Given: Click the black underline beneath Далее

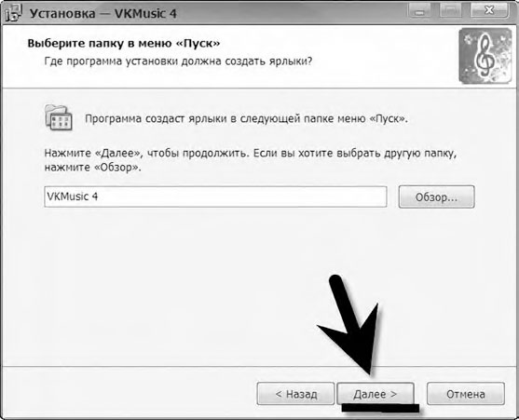Looking at the screenshot, I should [x=380, y=408].
